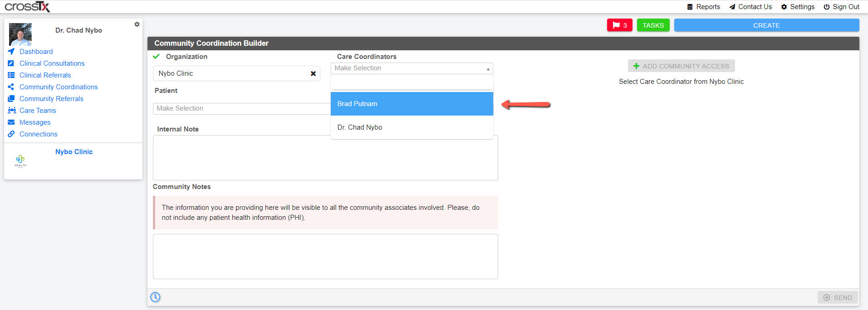Click the green TASKS button
This screenshot has height=310, width=868.
pos(653,25)
